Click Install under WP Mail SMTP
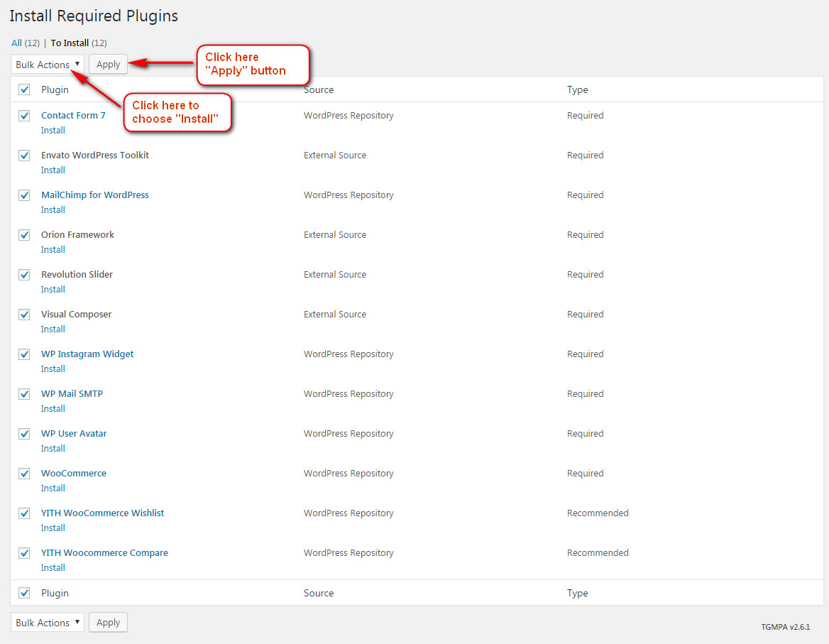 (53, 408)
